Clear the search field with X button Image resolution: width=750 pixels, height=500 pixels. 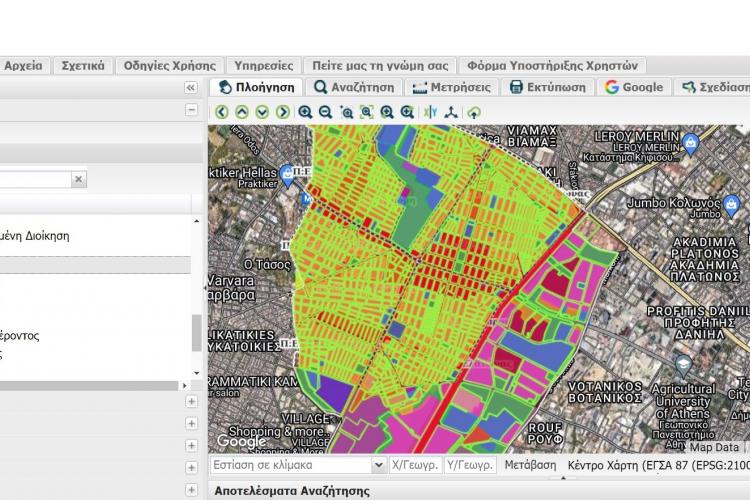click(x=79, y=179)
